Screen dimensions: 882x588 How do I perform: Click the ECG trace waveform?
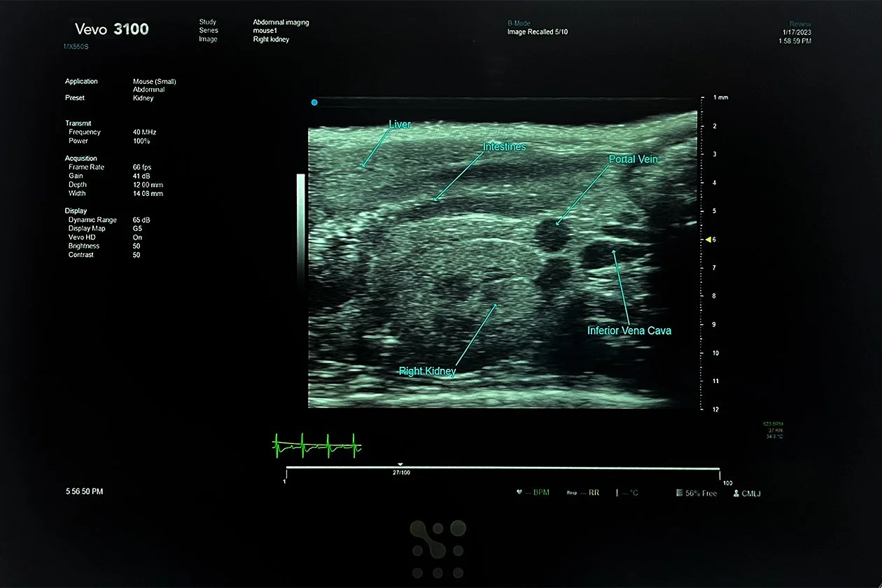316,444
